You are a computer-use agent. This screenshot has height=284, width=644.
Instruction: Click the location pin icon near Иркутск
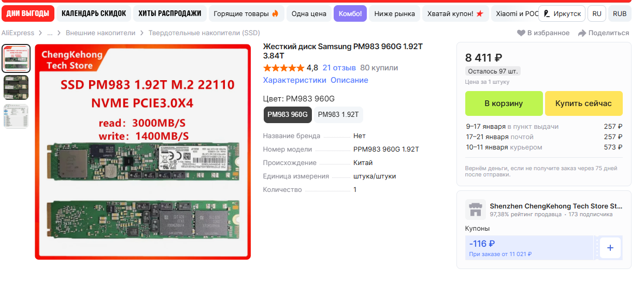[x=546, y=13]
